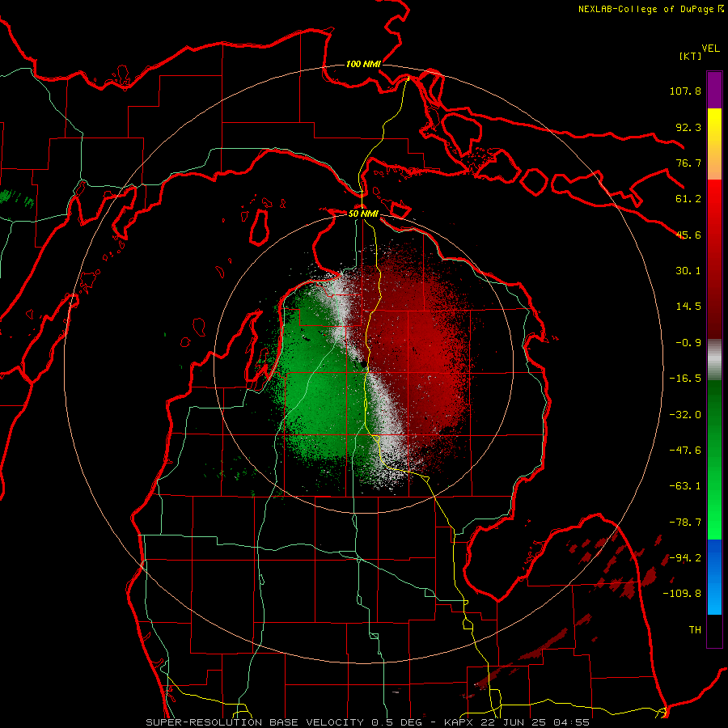This screenshot has width=728, height=728.
Task: Select the -78.7 scale value
Action: 685,523
